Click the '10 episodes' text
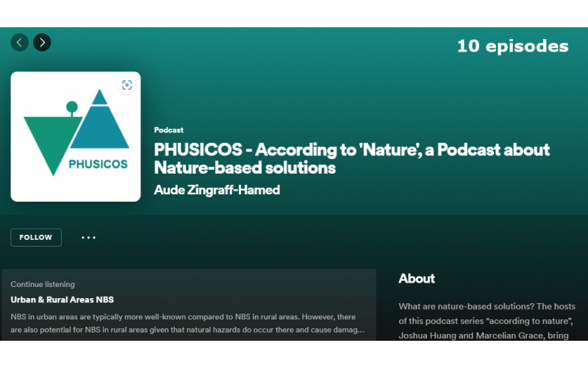Image resolution: width=588 pixels, height=368 pixels. click(x=512, y=46)
